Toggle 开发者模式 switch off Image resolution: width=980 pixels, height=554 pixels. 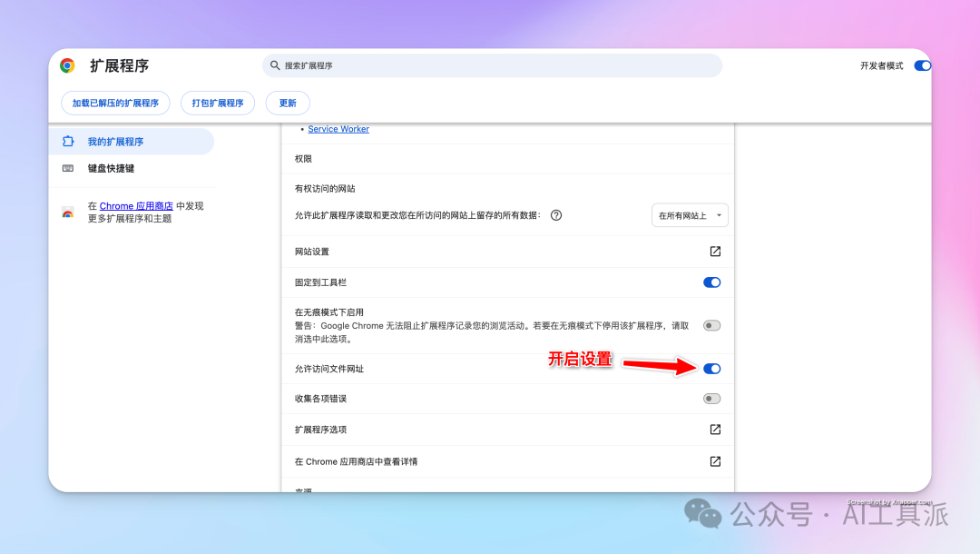point(923,65)
